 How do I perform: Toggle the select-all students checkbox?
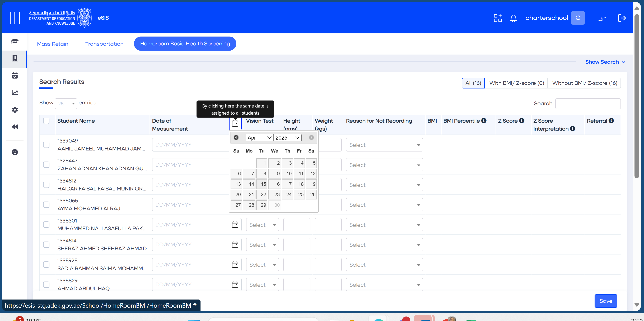46,121
